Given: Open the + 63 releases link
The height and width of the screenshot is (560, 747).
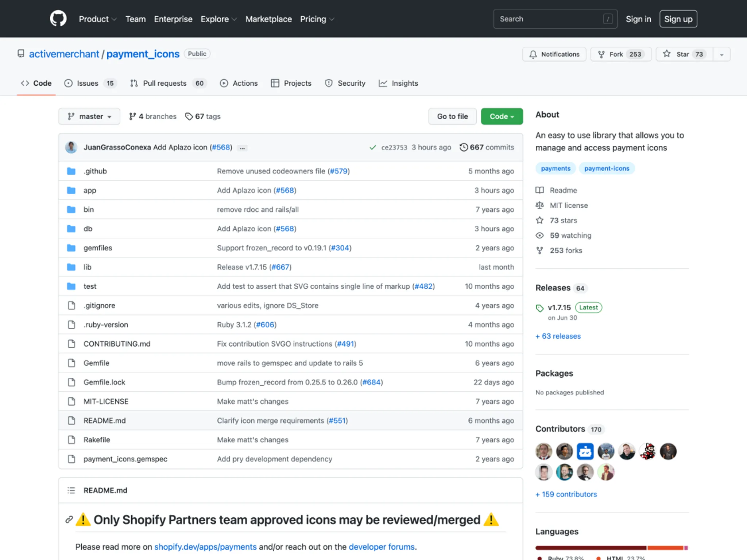Looking at the screenshot, I should point(558,336).
